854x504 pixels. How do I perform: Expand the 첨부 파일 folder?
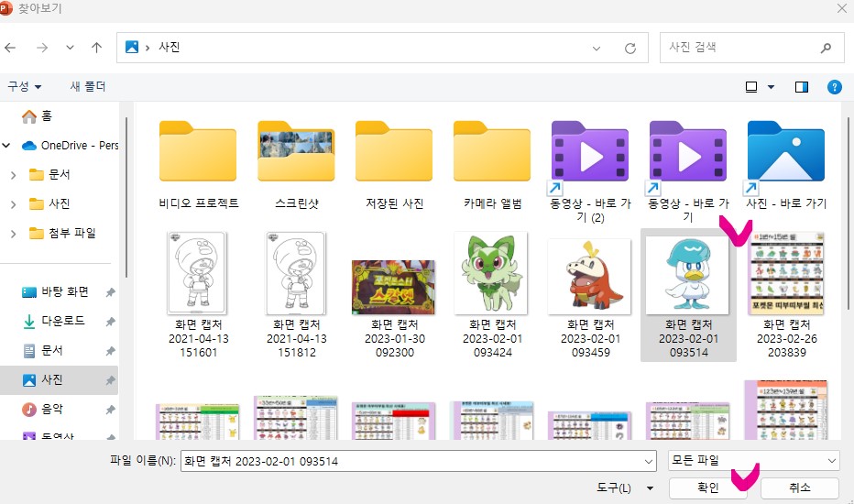click(14, 234)
